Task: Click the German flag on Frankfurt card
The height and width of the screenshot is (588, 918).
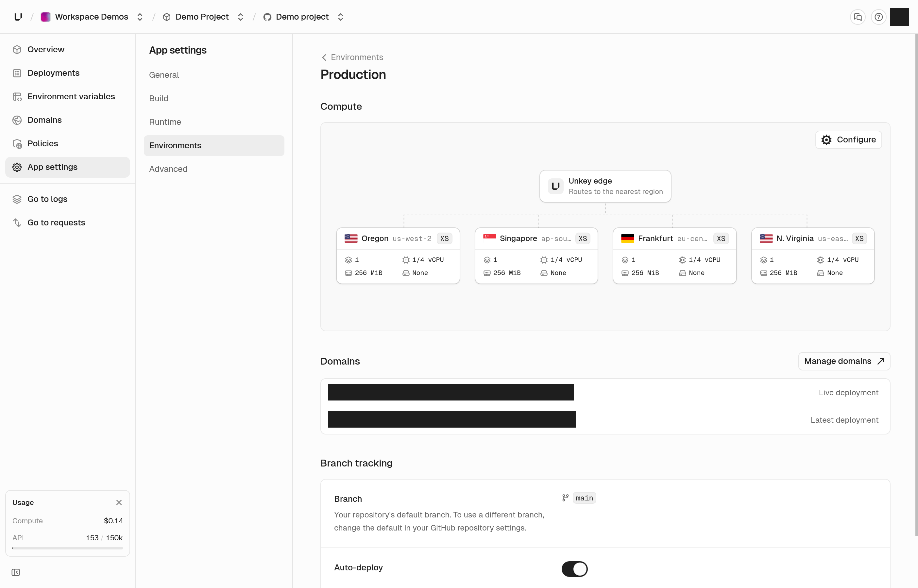Action: pyautogui.click(x=628, y=239)
